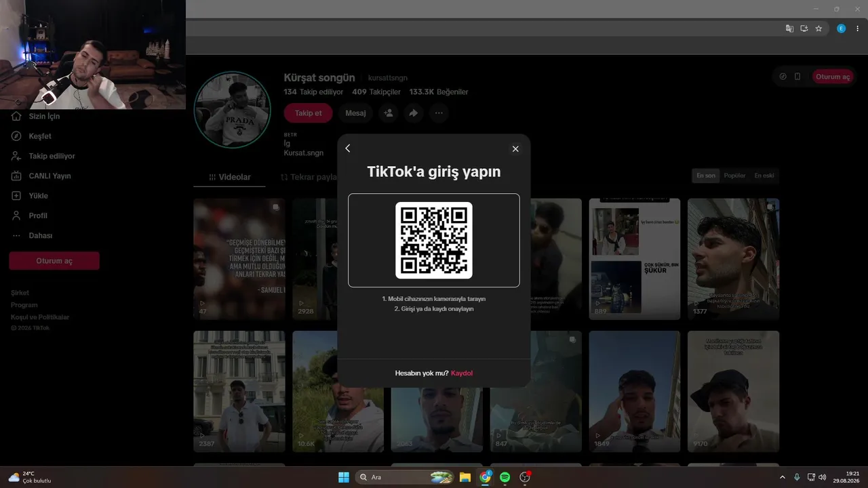Switch to the Tekrar paylaşımlar tab

[309, 177]
